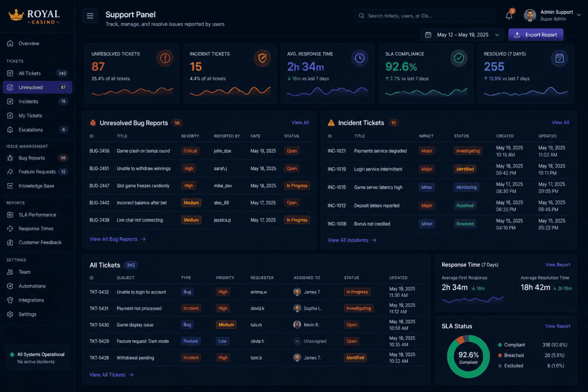Click the Response Times icon in sidebar
The height and width of the screenshot is (392, 588).
[x=10, y=228]
